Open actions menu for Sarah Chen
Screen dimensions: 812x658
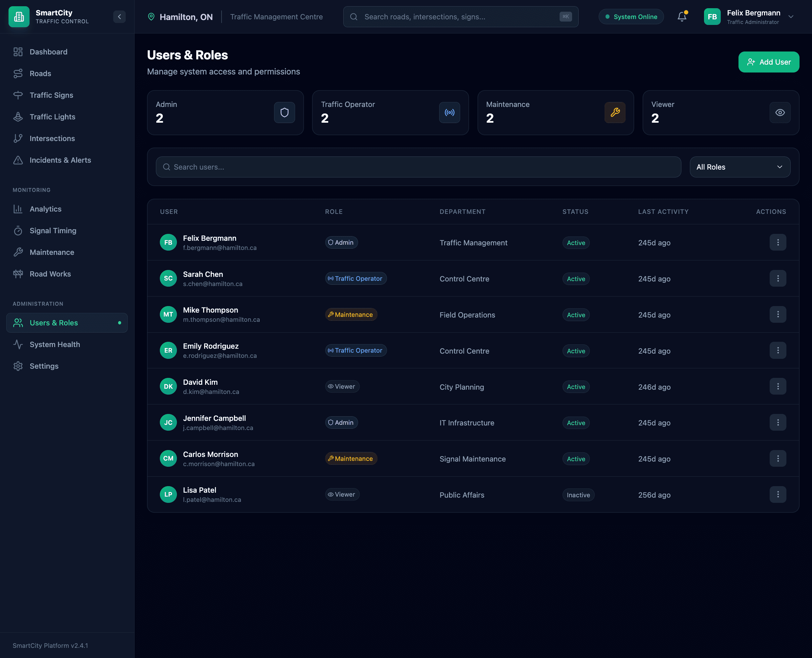[778, 278]
